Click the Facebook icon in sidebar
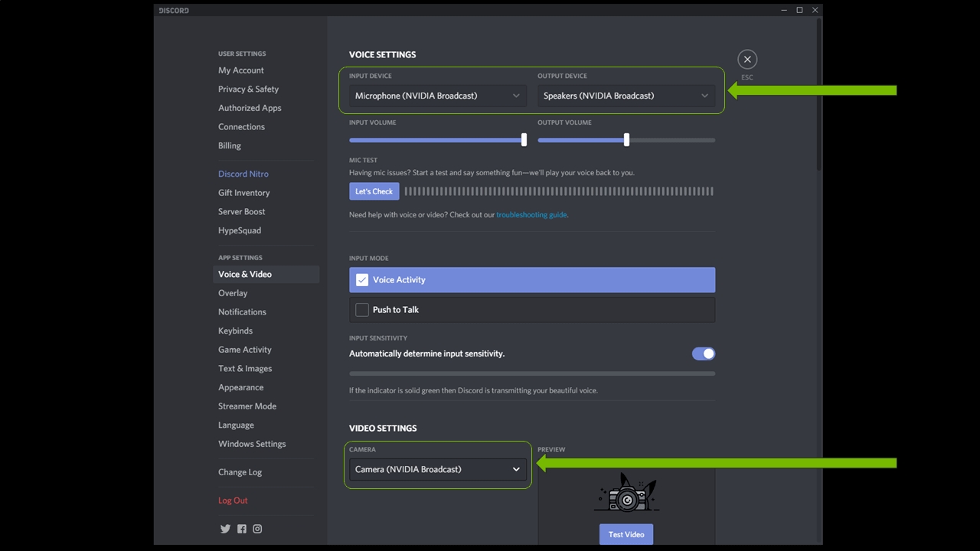The image size is (980, 551). point(242,529)
